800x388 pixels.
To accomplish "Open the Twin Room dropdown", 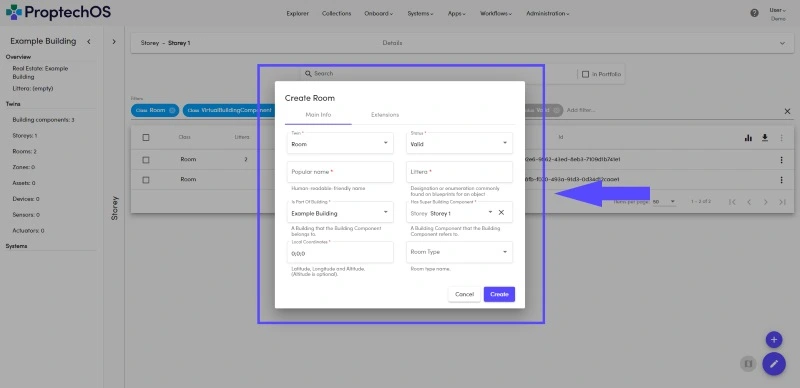I will pyautogui.click(x=340, y=143).
